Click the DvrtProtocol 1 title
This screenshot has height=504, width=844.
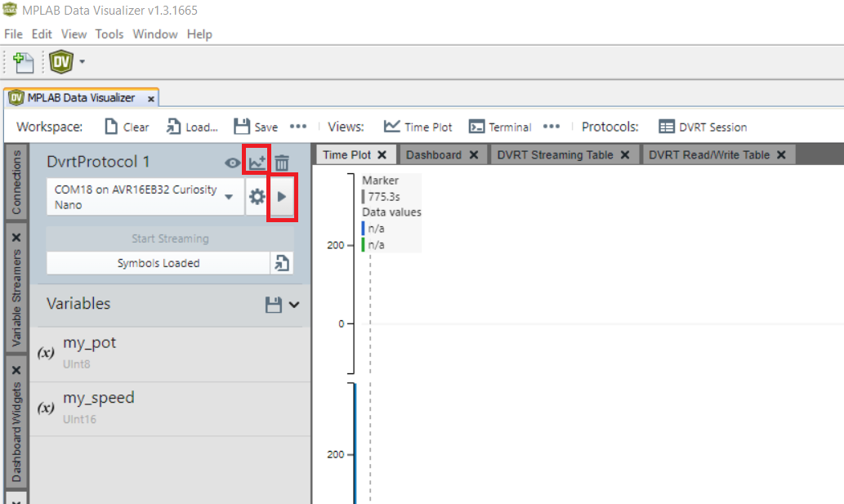pyautogui.click(x=98, y=162)
